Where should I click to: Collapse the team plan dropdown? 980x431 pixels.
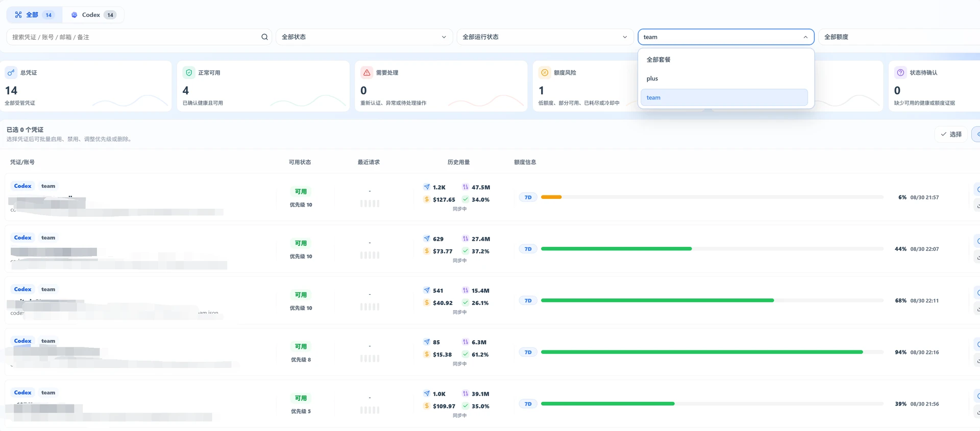(x=726, y=37)
